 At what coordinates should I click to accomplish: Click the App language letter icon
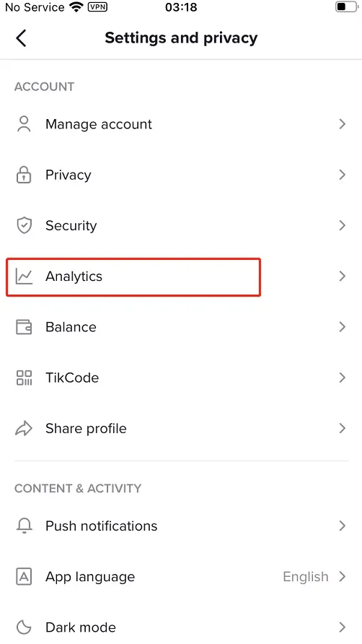point(24,577)
